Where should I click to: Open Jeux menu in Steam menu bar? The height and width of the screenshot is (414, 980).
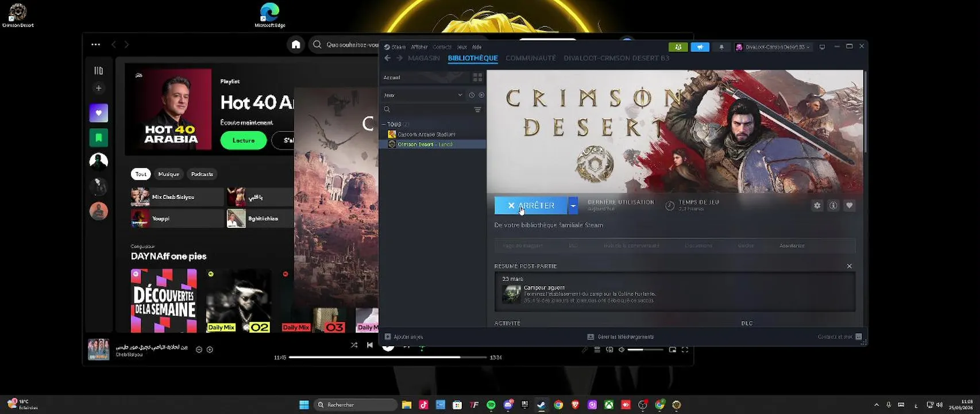point(462,47)
